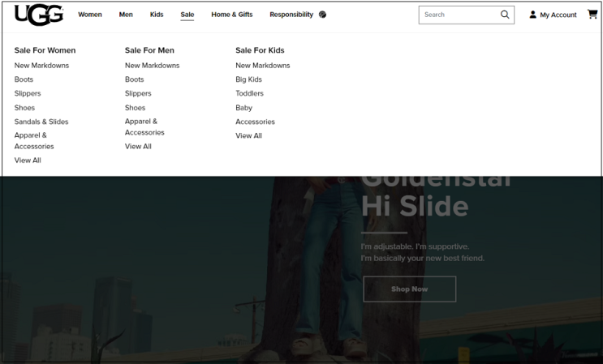Screen dimensions: 603x364
Task: Open Baby sale link
Action: pos(243,108)
